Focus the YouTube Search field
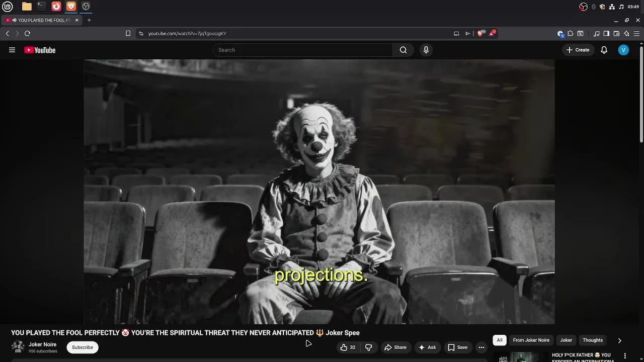This screenshot has height=362, width=644. (303, 50)
